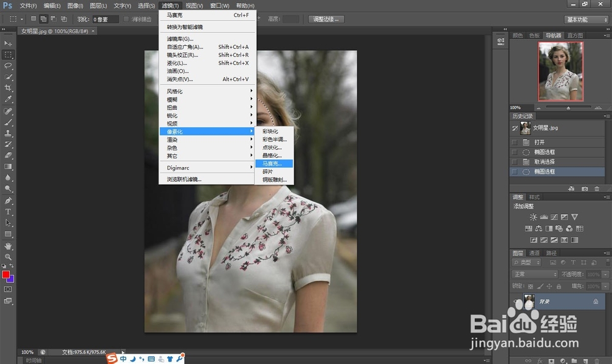Select the Gradient tool
The image size is (612, 364).
pyautogui.click(x=8, y=166)
